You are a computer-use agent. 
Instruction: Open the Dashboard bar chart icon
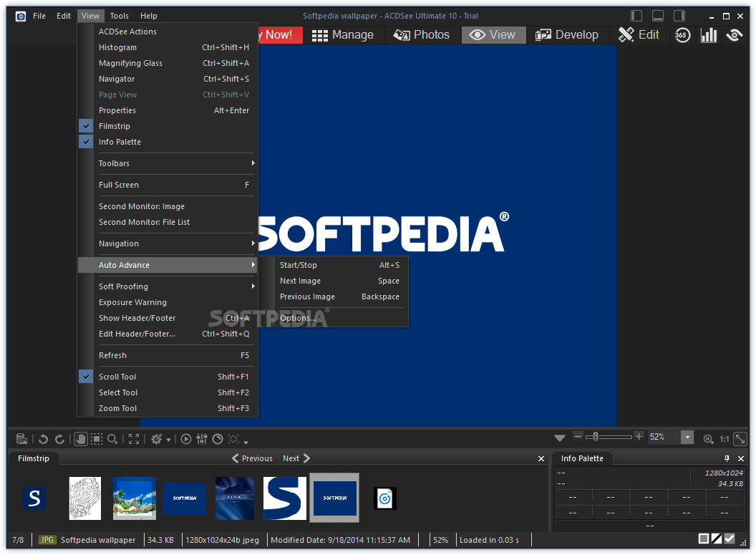[x=708, y=34]
